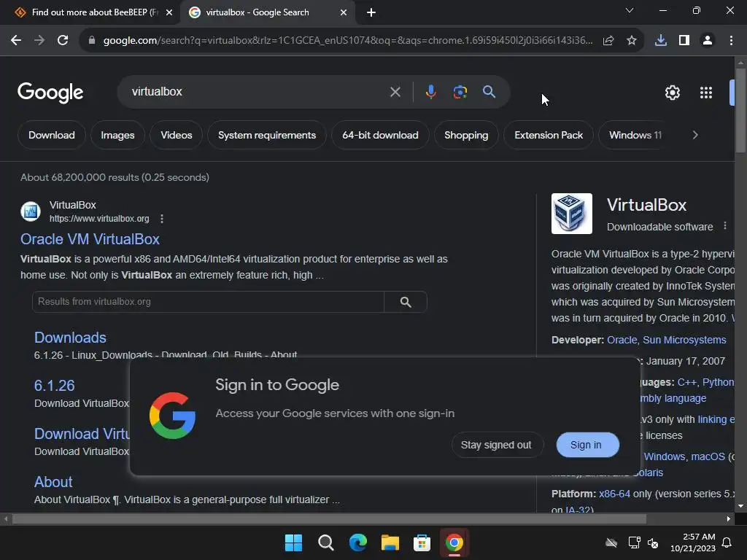
Task: Launch Microsoft Edge from taskbar
Action: pos(357,542)
